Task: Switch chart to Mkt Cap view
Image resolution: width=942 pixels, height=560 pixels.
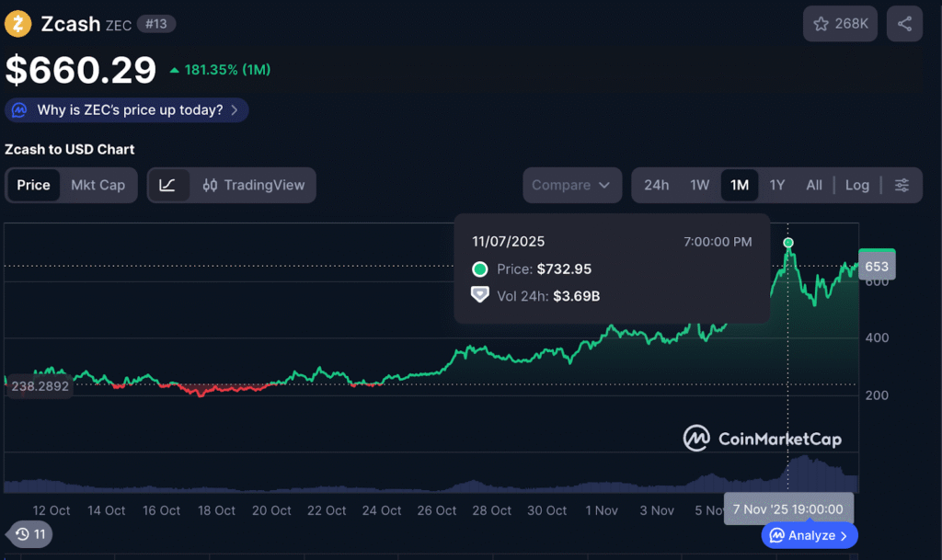Action: click(98, 185)
